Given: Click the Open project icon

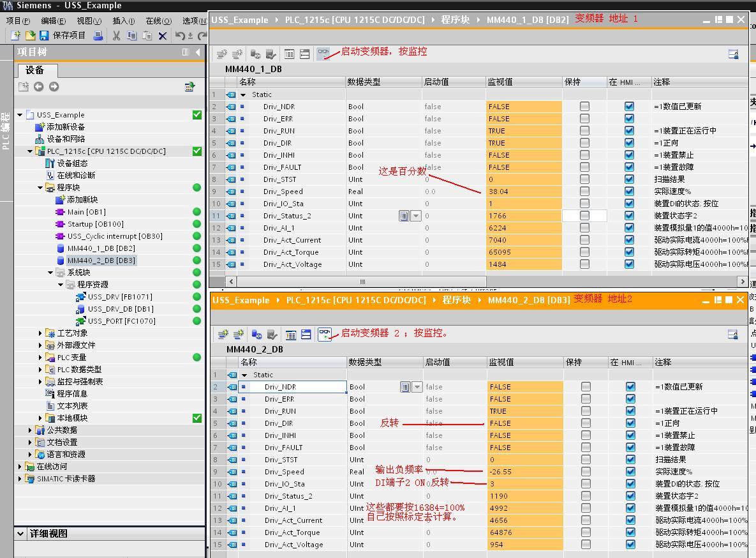Looking at the screenshot, I should [x=30, y=35].
